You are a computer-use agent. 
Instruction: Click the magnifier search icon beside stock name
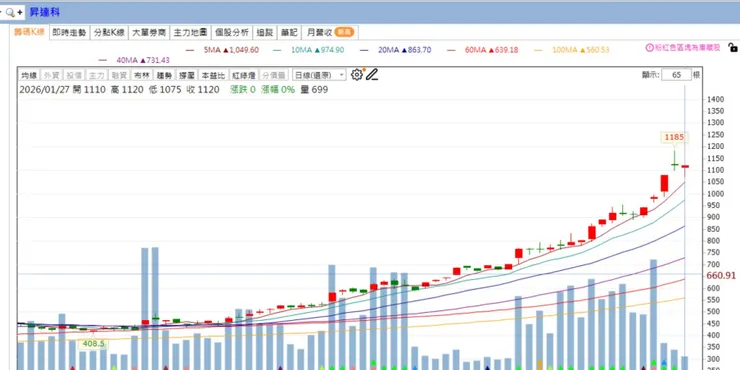click(10, 12)
